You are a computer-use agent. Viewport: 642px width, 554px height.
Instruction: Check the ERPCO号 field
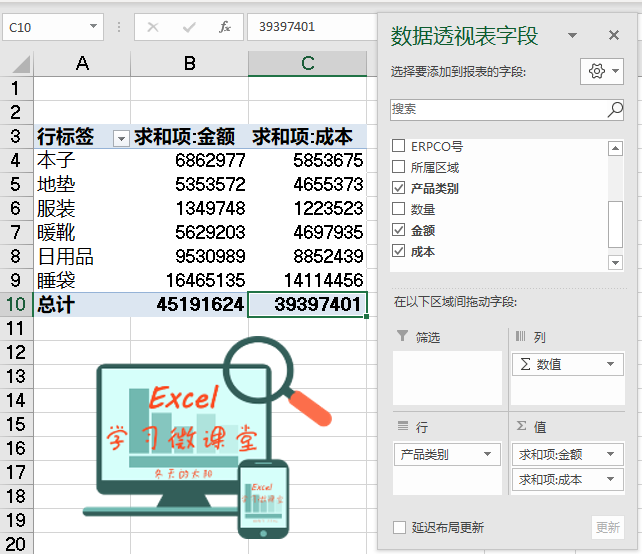click(398, 145)
